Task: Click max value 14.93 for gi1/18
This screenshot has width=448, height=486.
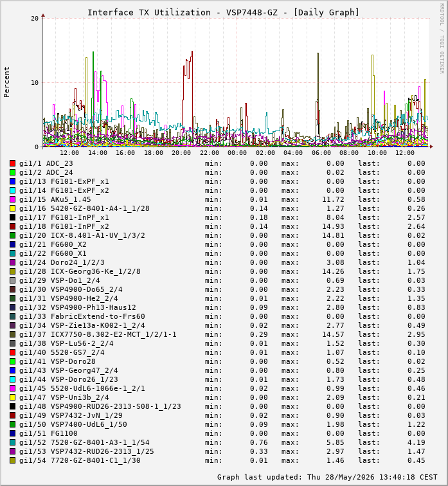Action: click(333, 226)
